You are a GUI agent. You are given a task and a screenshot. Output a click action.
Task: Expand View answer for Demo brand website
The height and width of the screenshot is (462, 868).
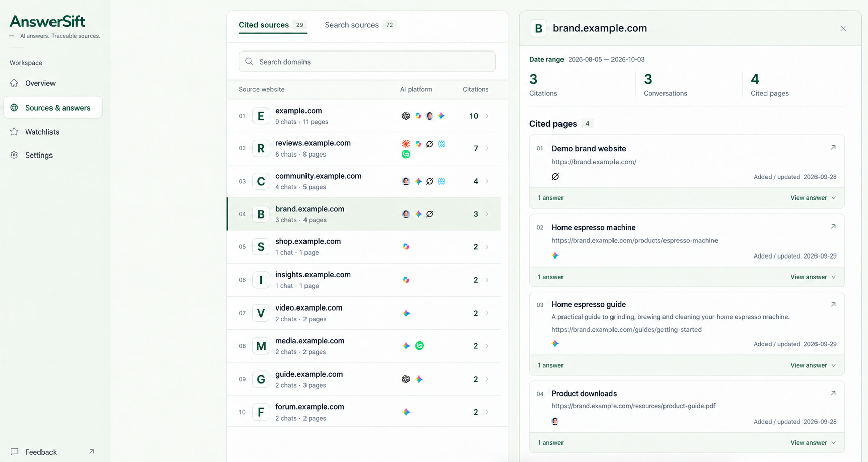813,198
